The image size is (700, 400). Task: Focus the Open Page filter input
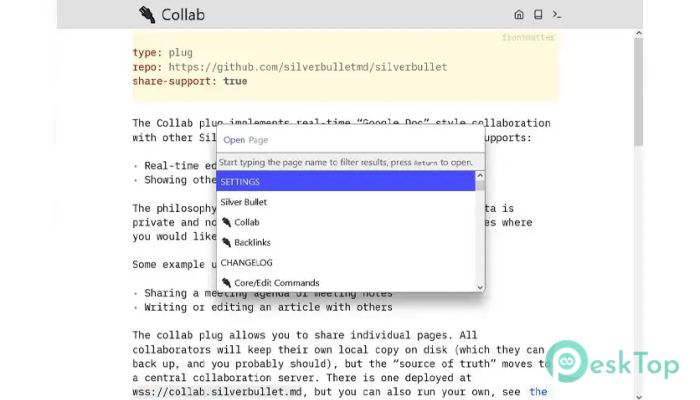pos(350,140)
